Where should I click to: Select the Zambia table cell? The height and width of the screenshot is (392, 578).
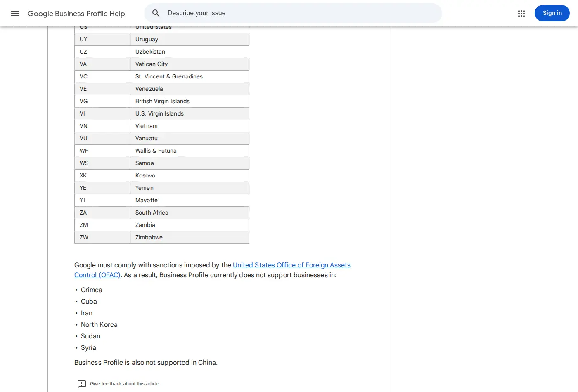(190, 225)
